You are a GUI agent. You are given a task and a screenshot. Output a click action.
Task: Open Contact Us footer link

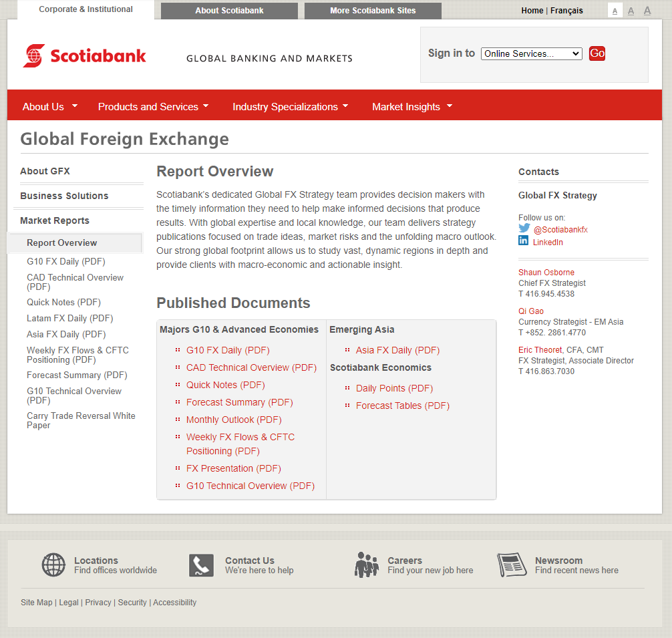(249, 561)
